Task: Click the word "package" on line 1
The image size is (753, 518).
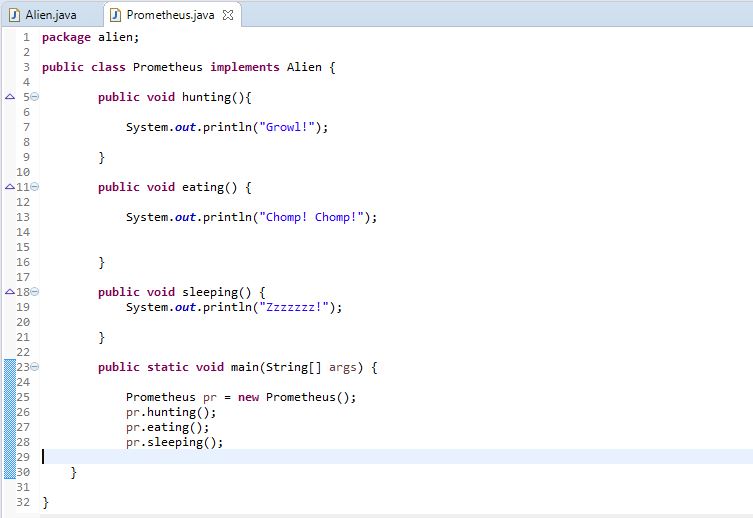Action: [66, 37]
